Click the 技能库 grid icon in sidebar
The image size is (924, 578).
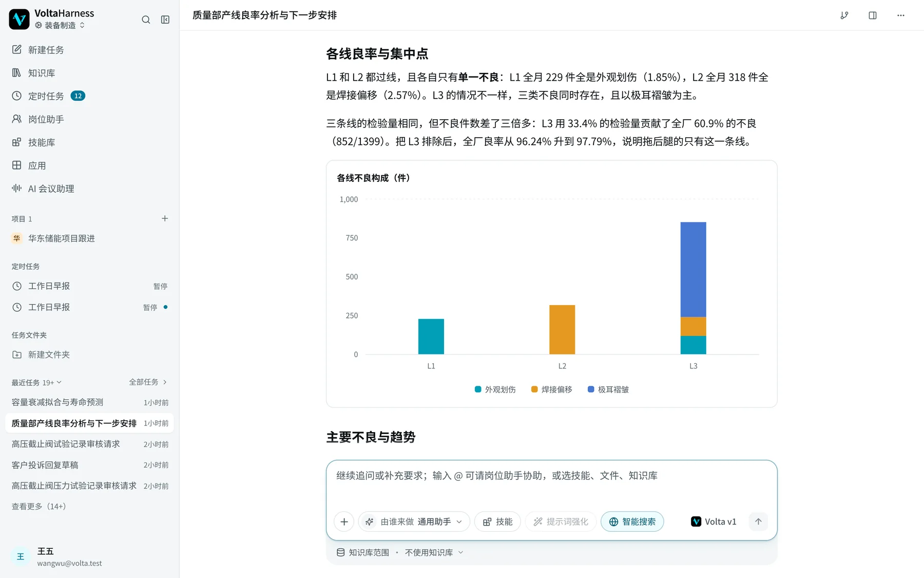[17, 142]
